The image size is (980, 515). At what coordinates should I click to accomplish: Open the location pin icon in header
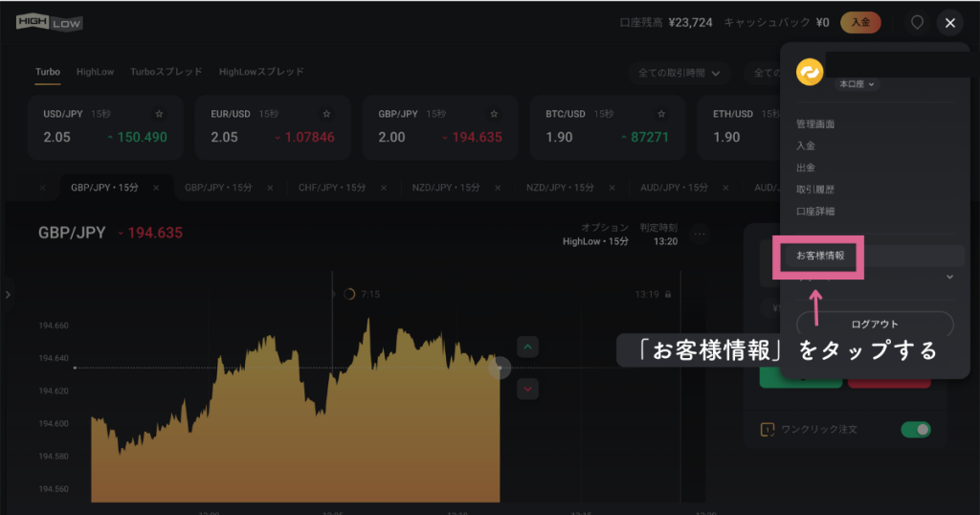(x=917, y=22)
